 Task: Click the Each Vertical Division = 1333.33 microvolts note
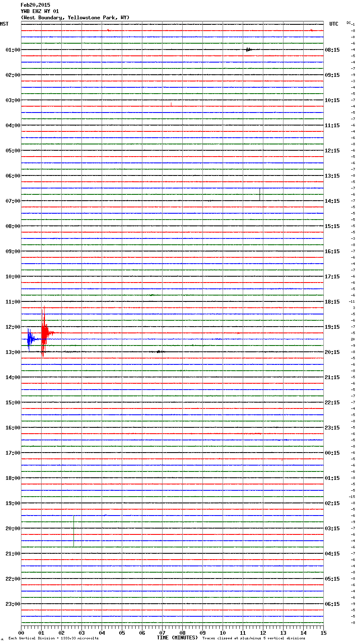coord(53,639)
